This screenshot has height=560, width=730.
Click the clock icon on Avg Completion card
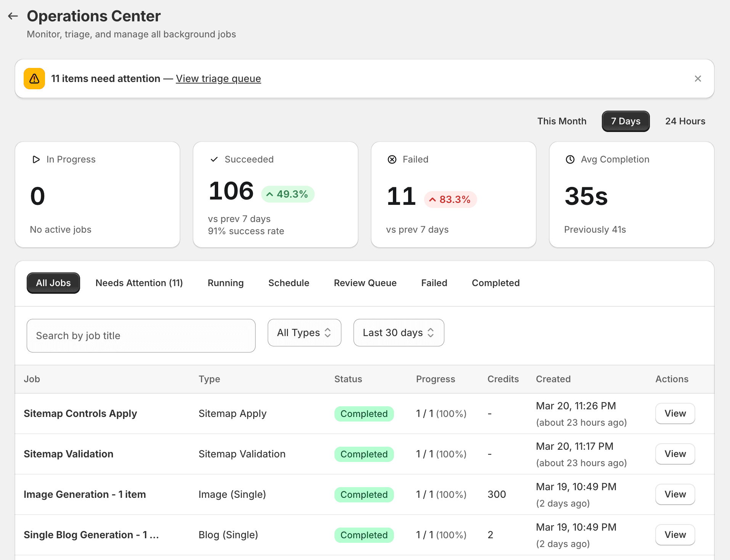tap(569, 159)
